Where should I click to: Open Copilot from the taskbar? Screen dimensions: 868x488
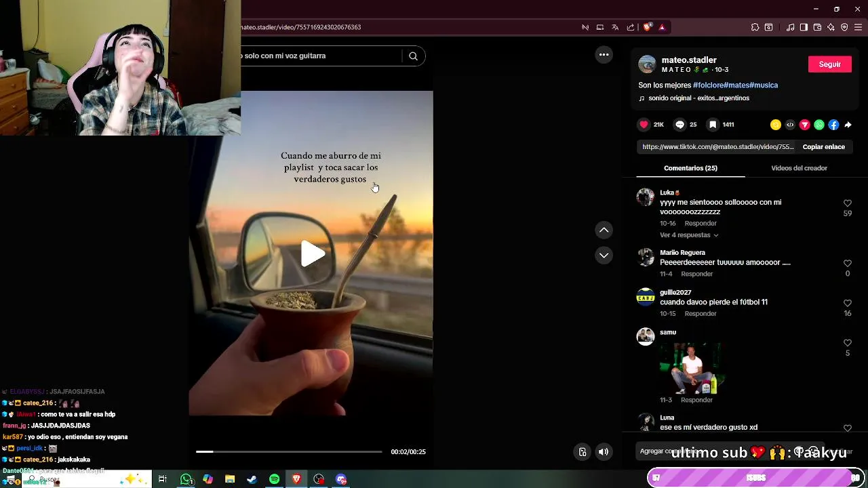point(208,479)
